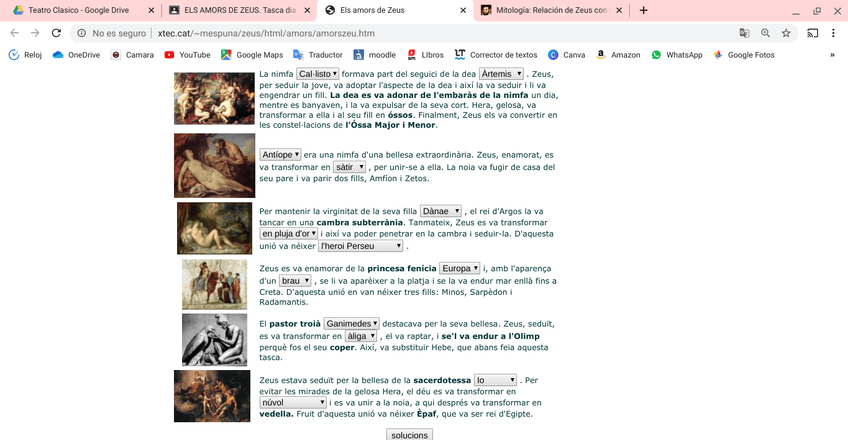Image resolution: width=848 pixels, height=440 pixels.
Task: Show more bookmarks with chevron
Action: pos(832,55)
